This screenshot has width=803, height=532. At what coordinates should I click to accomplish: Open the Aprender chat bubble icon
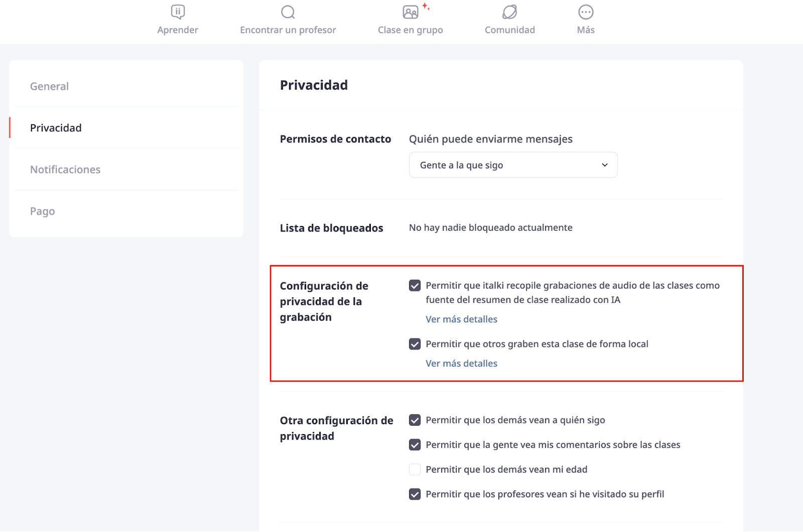click(x=178, y=12)
